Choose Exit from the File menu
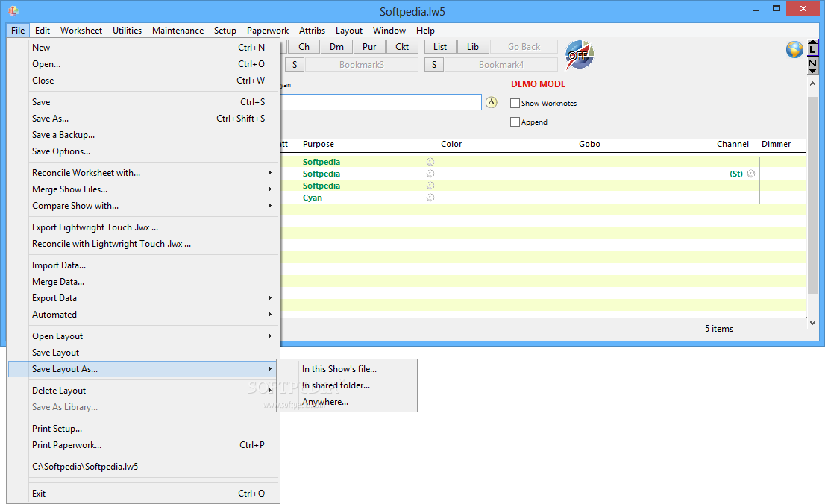 pos(144,493)
